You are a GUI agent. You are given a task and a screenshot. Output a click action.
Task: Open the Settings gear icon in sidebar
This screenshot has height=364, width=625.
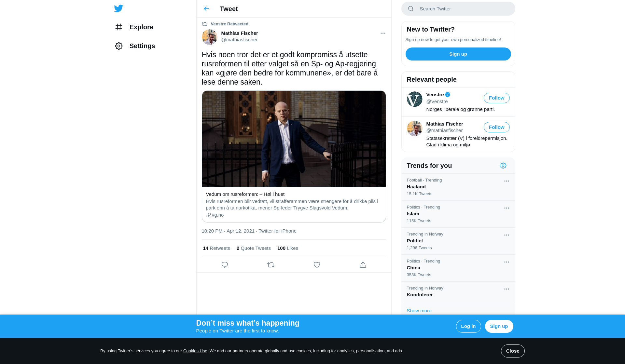pyautogui.click(x=119, y=46)
